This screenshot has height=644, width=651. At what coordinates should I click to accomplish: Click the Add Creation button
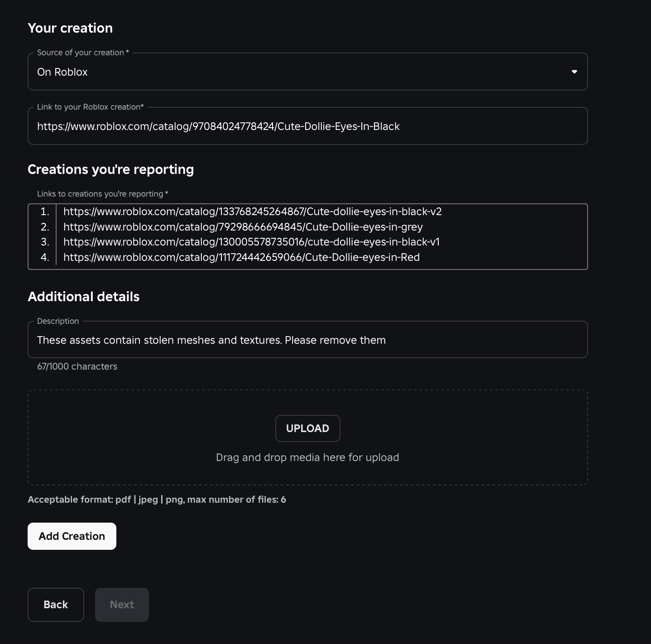pos(72,536)
